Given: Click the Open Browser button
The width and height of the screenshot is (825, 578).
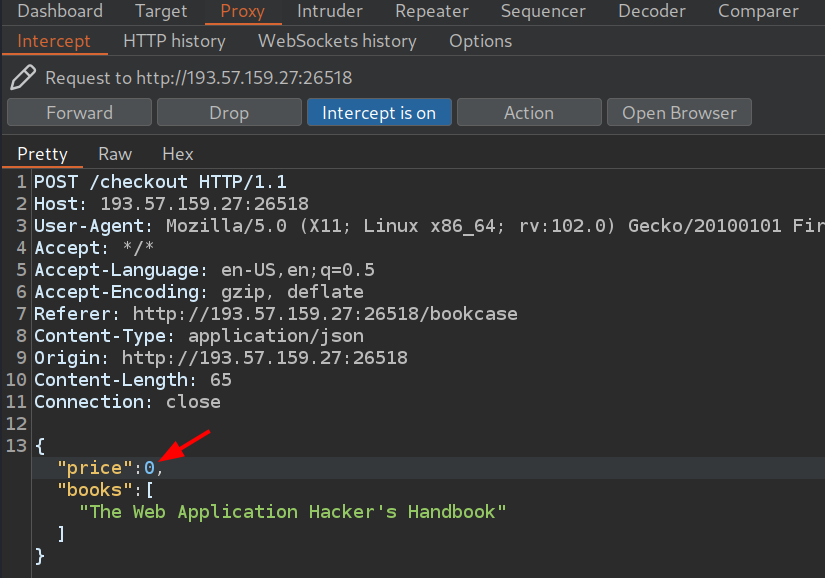Looking at the screenshot, I should 679,113.
